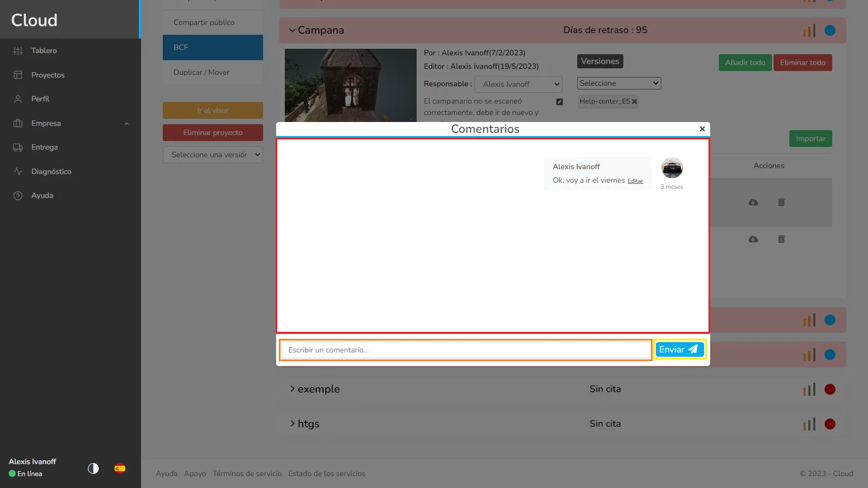The height and width of the screenshot is (488, 868).
Task: Open Seleccione una versión dropdown
Action: point(213,155)
